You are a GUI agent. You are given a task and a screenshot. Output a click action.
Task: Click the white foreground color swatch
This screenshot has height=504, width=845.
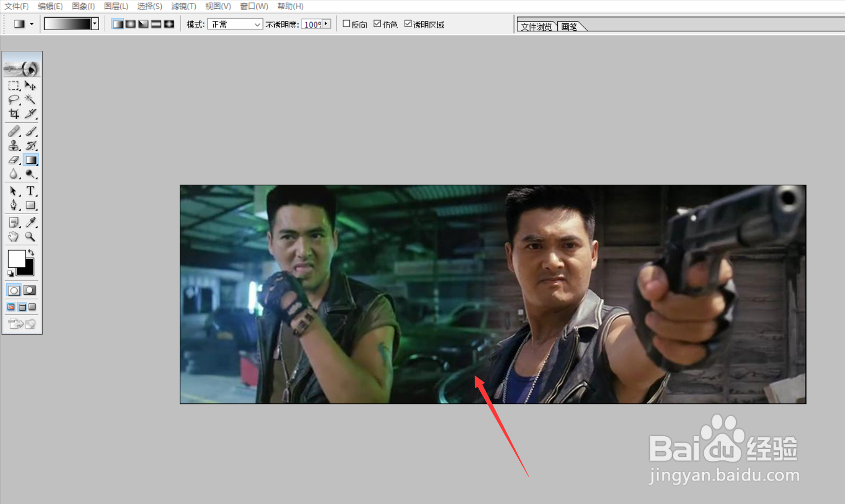(x=15, y=258)
